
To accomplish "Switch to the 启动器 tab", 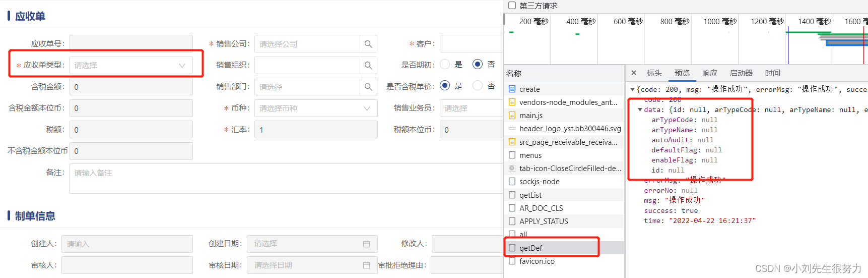I will coord(741,73).
